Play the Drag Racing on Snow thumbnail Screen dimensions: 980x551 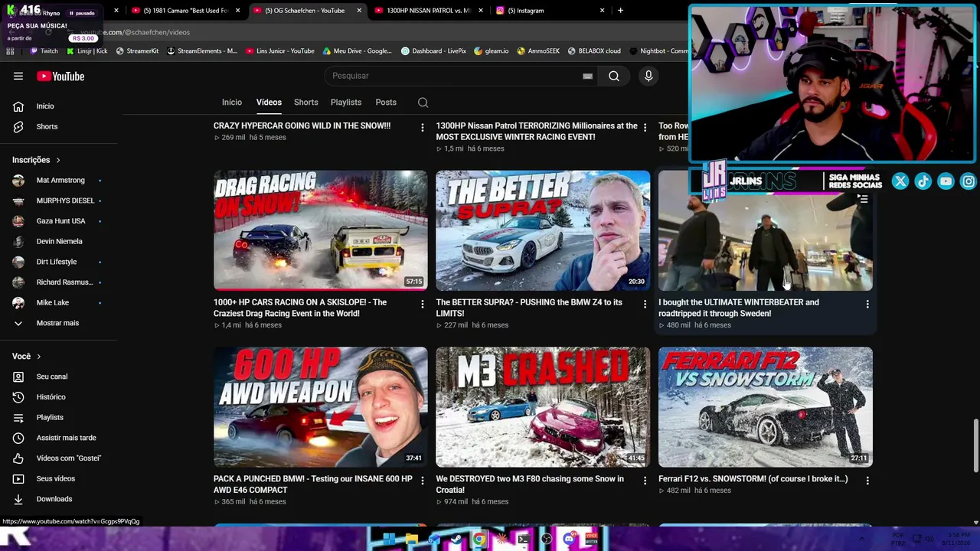(321, 230)
